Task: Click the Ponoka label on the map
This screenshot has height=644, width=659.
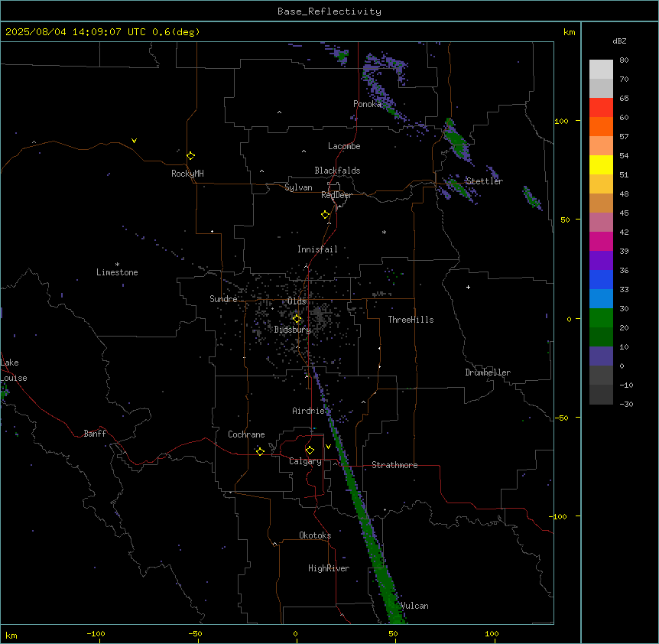Action: [x=367, y=104]
